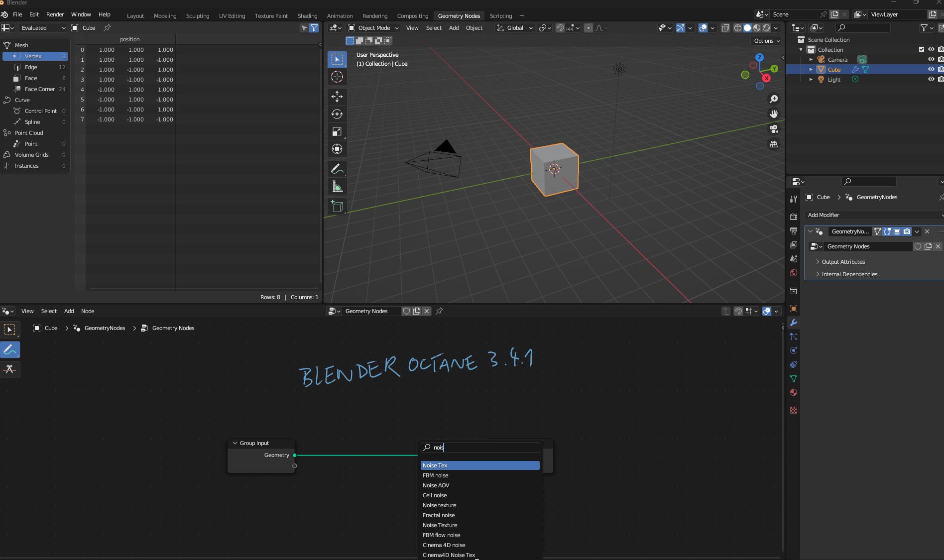Toggle modifier edit mode display
Viewport: 944px width, 560px height.
[x=887, y=231]
